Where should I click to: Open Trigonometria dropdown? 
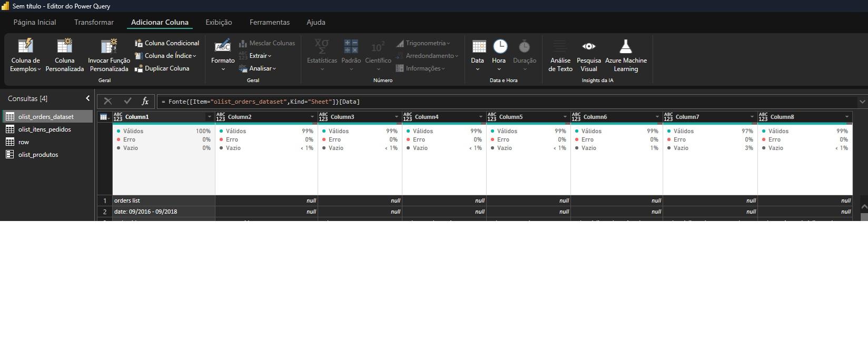(x=423, y=43)
